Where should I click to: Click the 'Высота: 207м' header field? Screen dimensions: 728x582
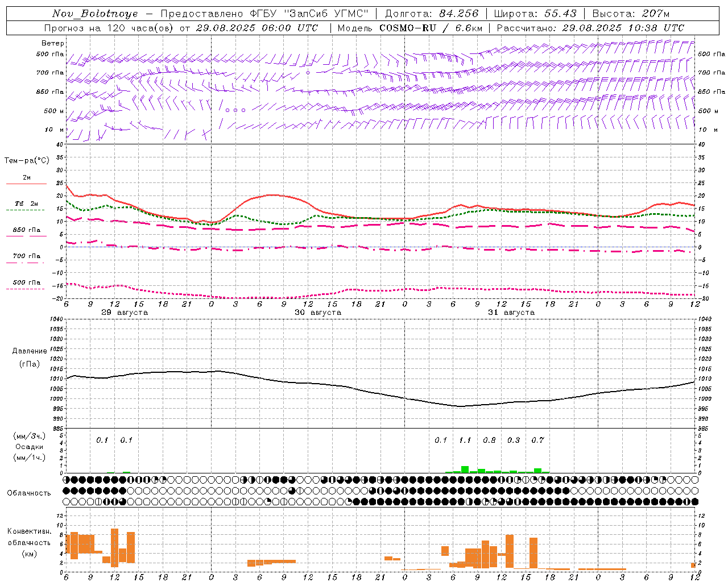(631, 14)
